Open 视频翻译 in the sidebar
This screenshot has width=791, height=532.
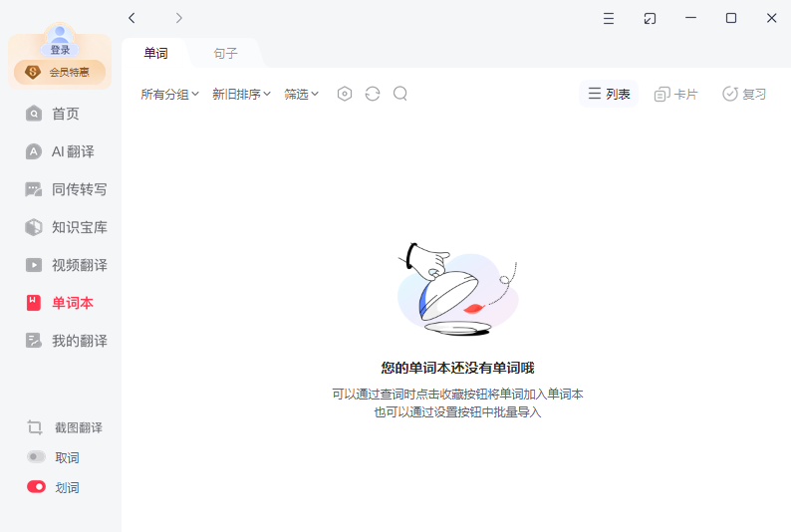66,265
